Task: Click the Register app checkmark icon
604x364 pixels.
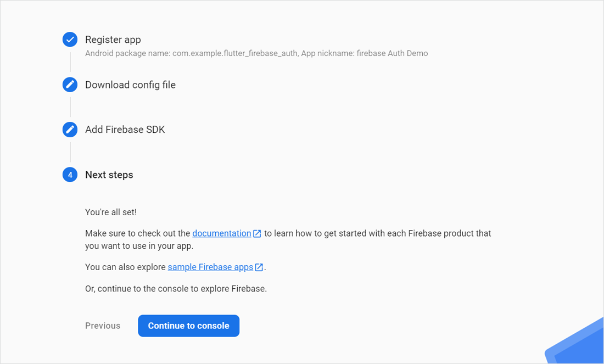Action: click(x=70, y=40)
